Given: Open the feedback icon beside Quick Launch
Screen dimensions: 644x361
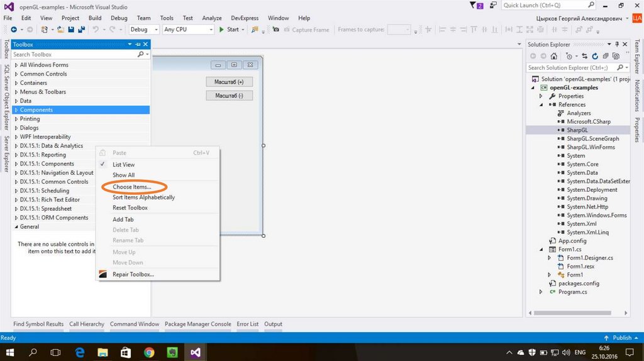Looking at the screenshot, I should click(x=492, y=6).
